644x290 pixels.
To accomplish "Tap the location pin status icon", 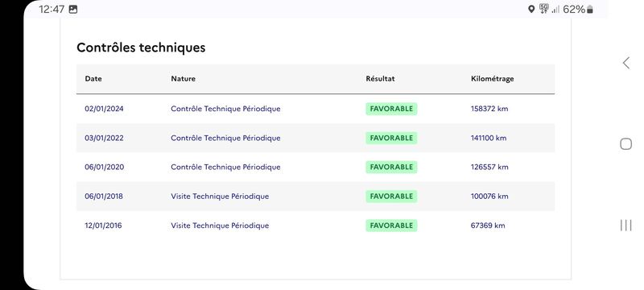I will (x=531, y=10).
